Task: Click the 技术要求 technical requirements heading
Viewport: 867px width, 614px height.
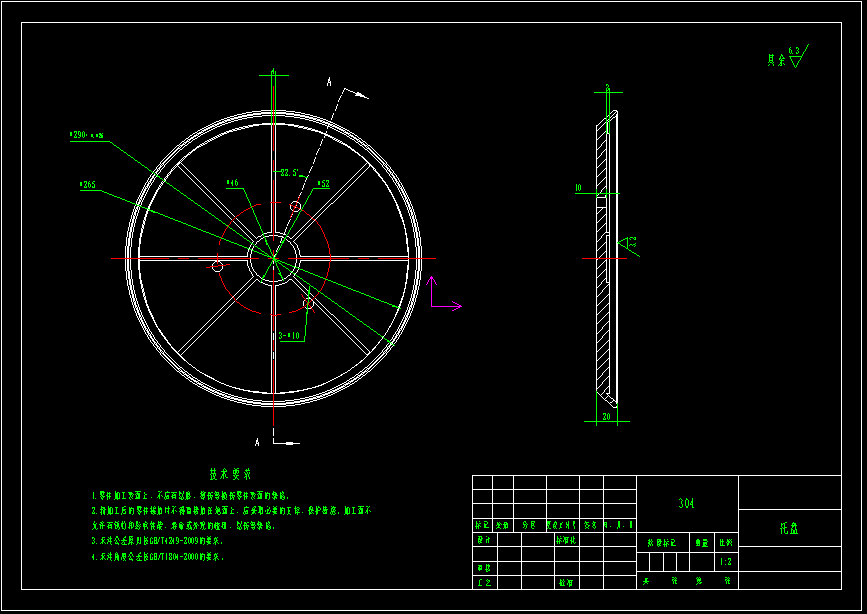Action: (230, 474)
